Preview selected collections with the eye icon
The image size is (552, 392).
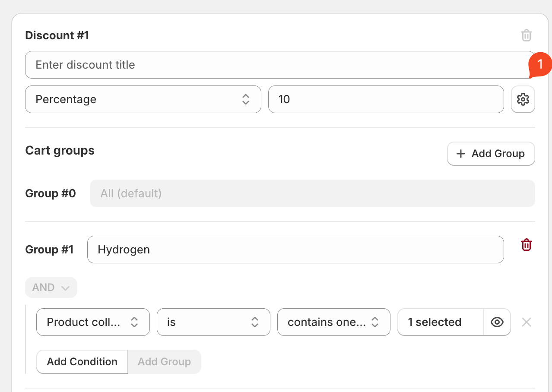497,322
